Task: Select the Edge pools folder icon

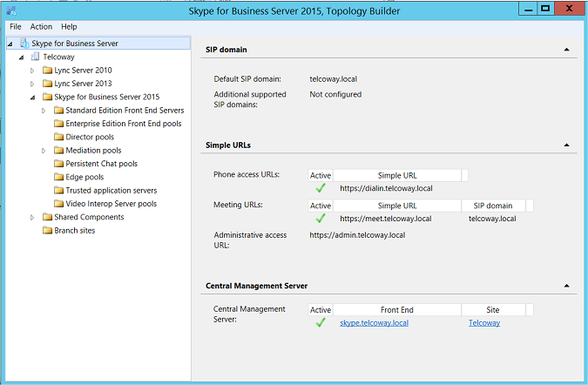Action: 58,177
